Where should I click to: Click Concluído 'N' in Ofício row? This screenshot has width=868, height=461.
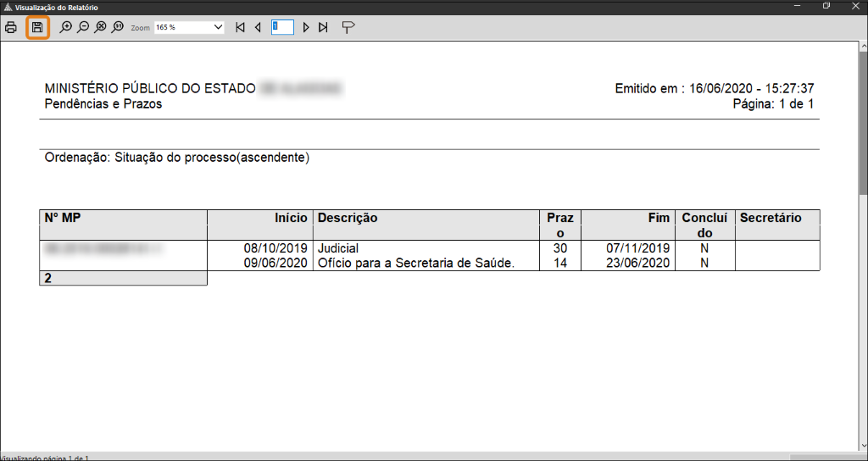(x=704, y=264)
